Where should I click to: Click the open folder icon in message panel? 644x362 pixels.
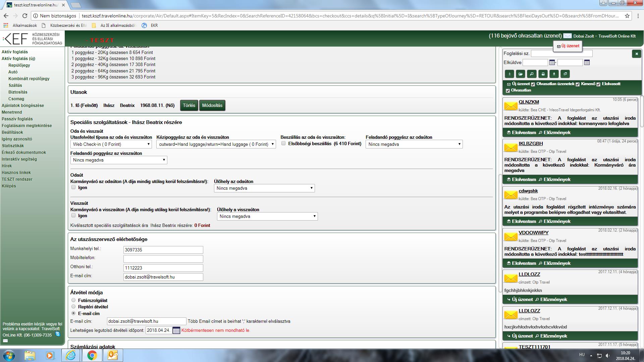520,74
